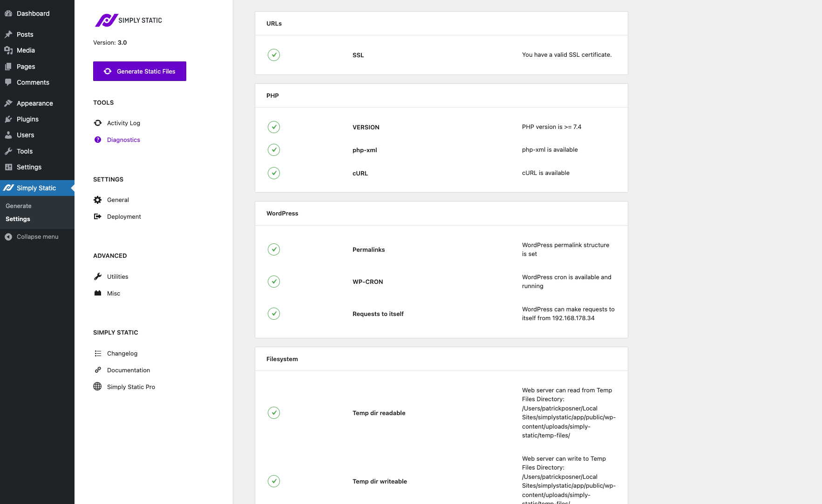The width and height of the screenshot is (822, 504).
Task: Collapse the WordPress admin menu
Action: pyautogui.click(x=37, y=237)
